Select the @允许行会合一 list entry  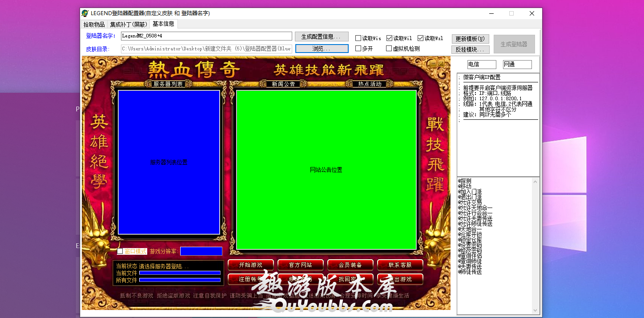pos(475,213)
